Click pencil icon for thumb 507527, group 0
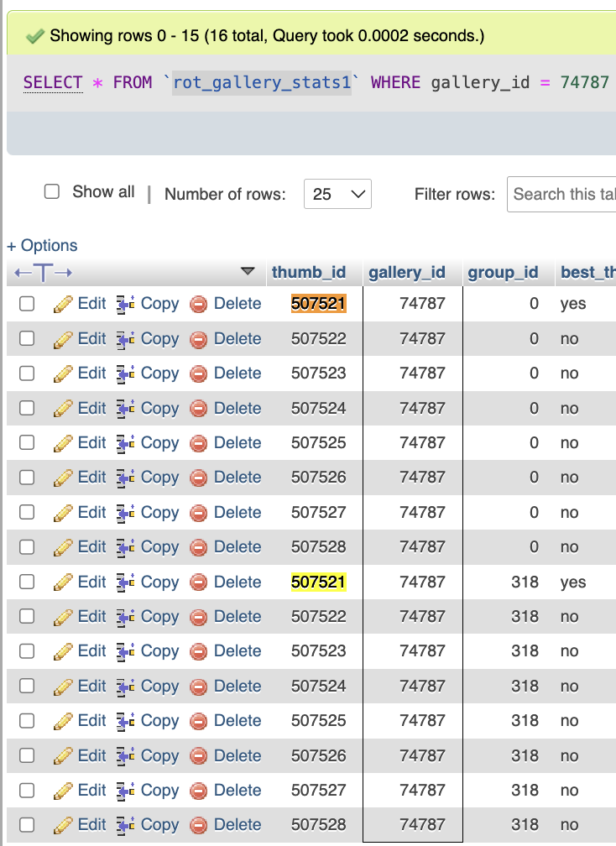 [x=63, y=513]
